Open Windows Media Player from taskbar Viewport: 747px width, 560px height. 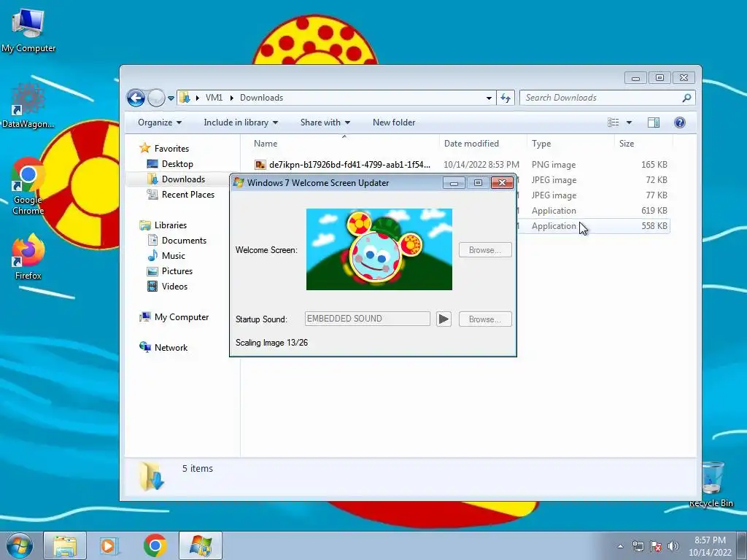coord(109,545)
